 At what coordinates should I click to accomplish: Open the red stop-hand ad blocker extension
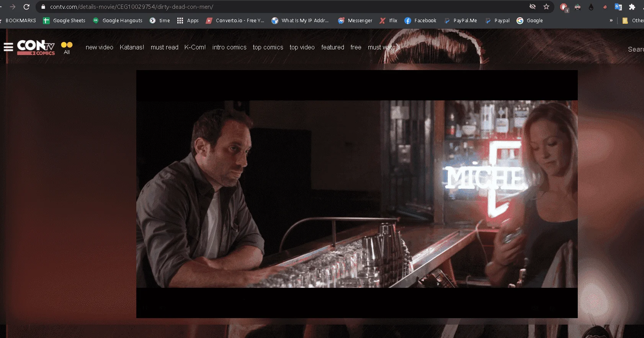coord(564,7)
